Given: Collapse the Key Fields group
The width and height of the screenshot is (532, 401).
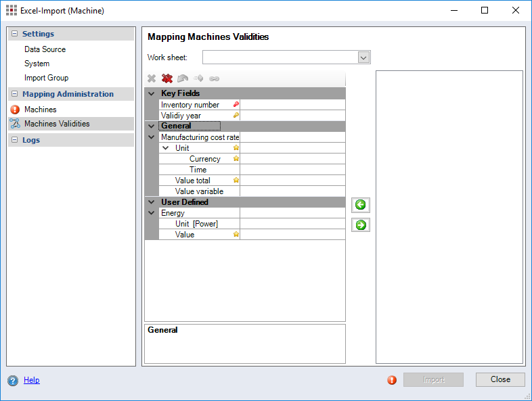Looking at the screenshot, I should [x=152, y=93].
